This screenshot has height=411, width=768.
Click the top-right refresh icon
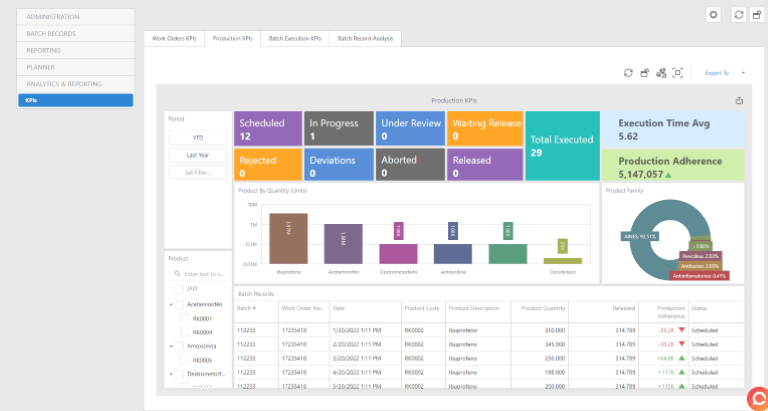(738, 14)
